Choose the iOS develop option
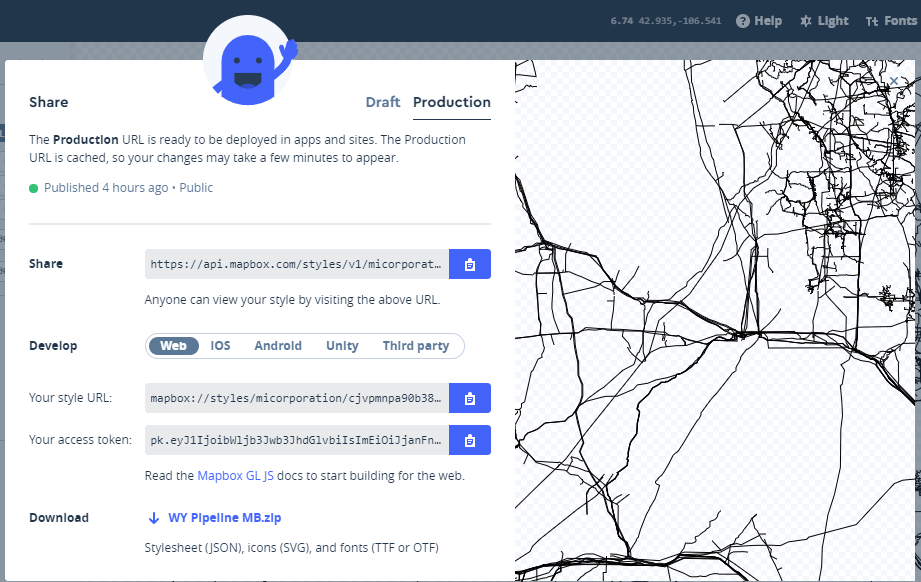This screenshot has height=582, width=921. coord(220,346)
